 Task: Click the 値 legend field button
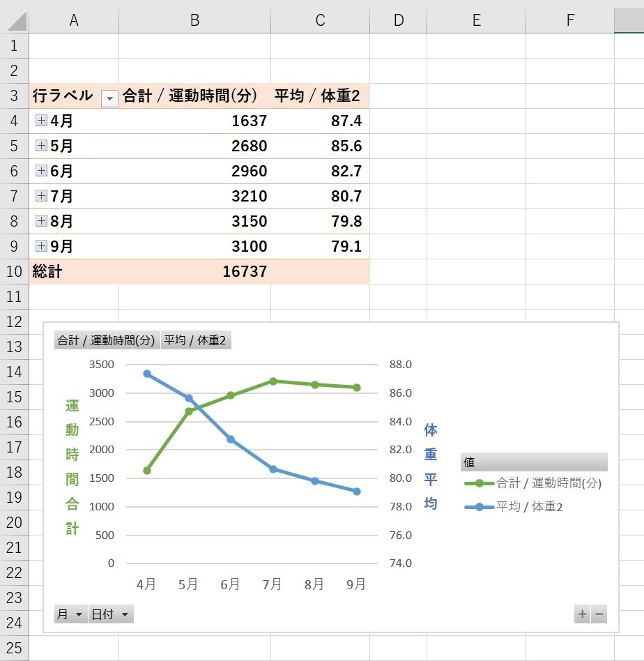534,462
